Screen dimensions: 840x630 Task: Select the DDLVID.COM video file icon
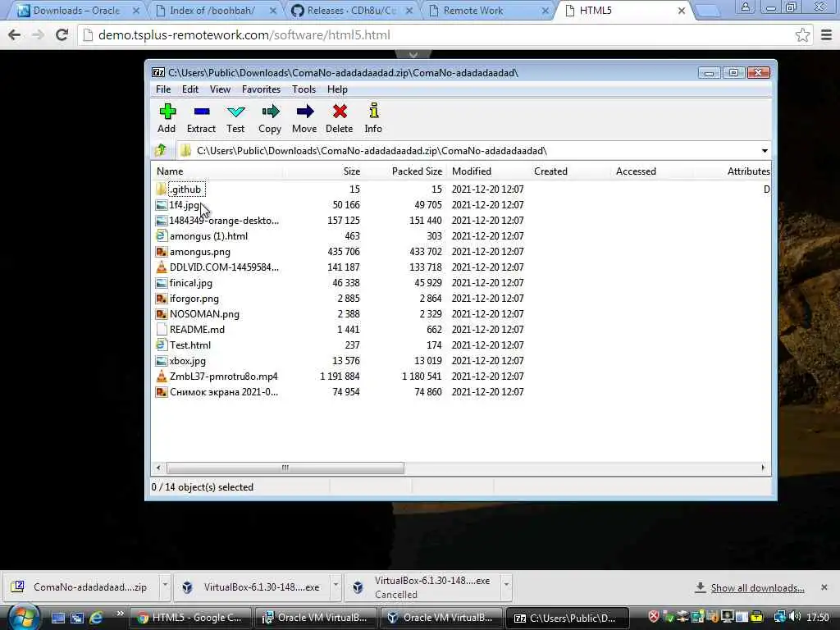click(162, 267)
